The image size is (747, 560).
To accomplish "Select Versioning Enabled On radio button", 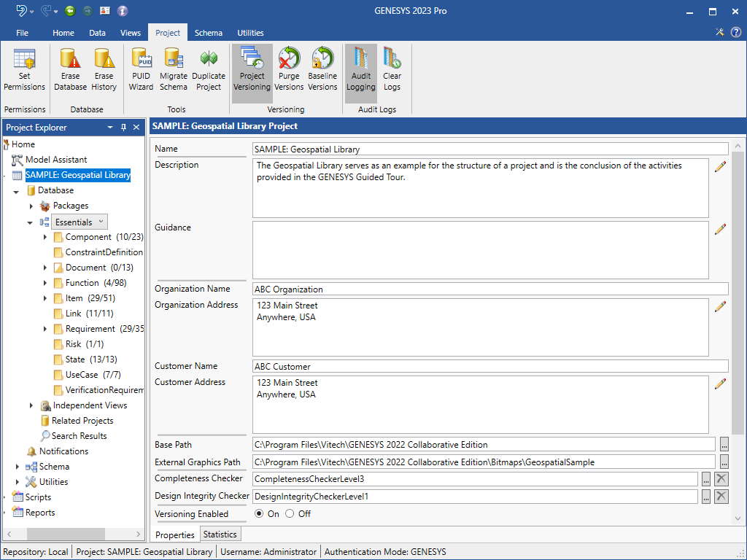I will point(258,514).
